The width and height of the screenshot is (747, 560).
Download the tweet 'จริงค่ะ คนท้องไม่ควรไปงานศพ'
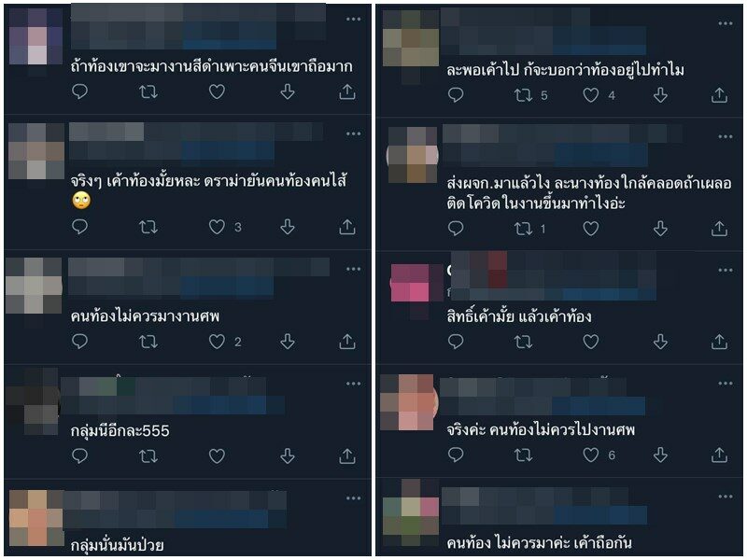[660, 455]
